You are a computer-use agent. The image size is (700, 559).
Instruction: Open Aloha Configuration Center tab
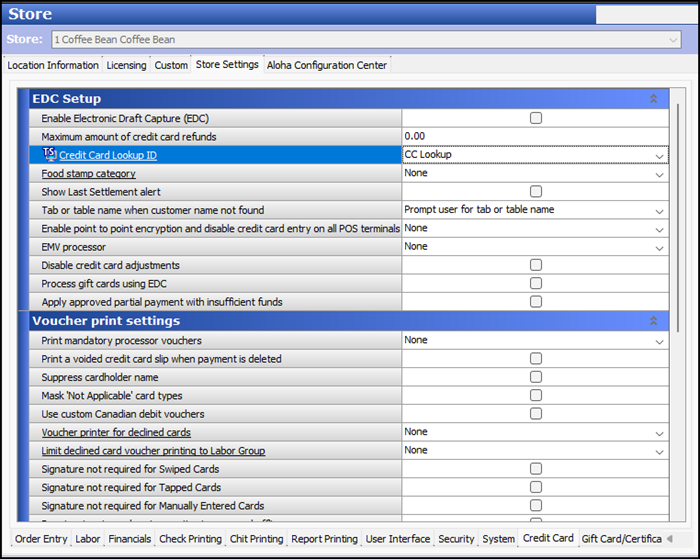[327, 65]
